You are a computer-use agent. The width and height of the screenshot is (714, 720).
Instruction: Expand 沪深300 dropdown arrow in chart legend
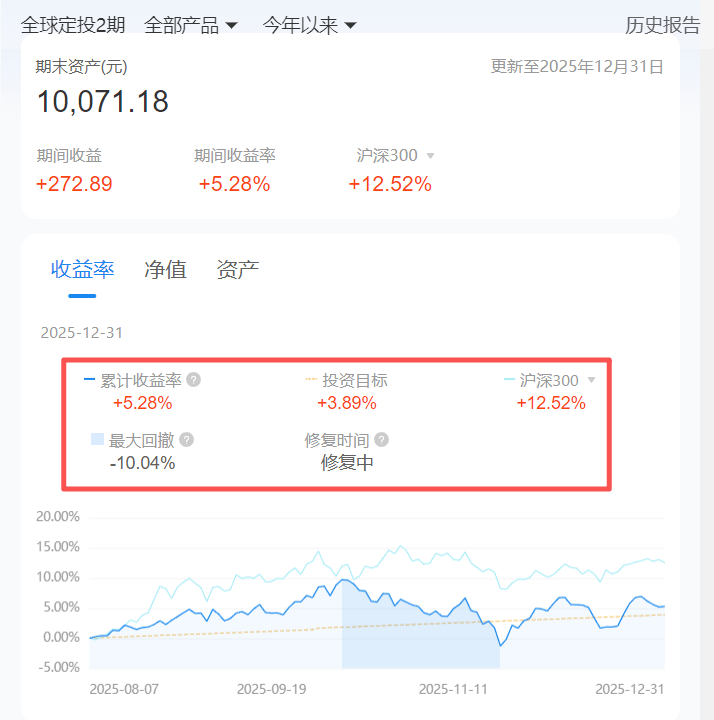click(591, 380)
